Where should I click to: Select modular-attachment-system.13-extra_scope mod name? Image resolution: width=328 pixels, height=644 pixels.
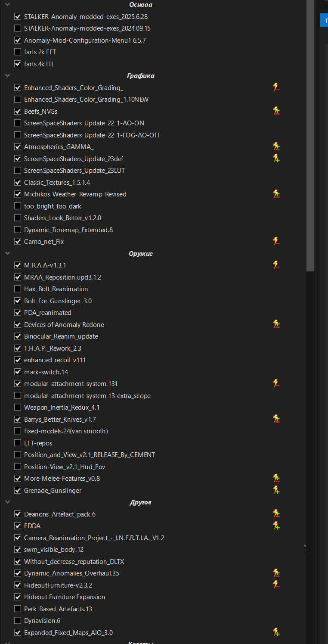click(x=87, y=395)
